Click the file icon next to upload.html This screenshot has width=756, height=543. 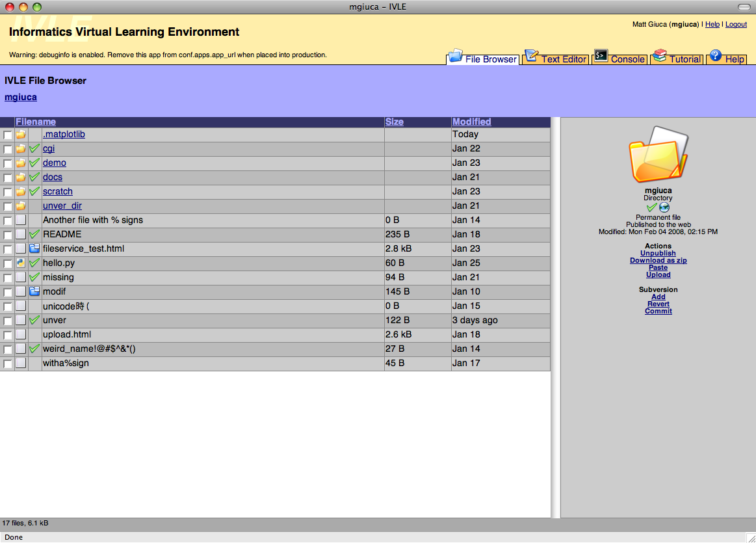21,334
